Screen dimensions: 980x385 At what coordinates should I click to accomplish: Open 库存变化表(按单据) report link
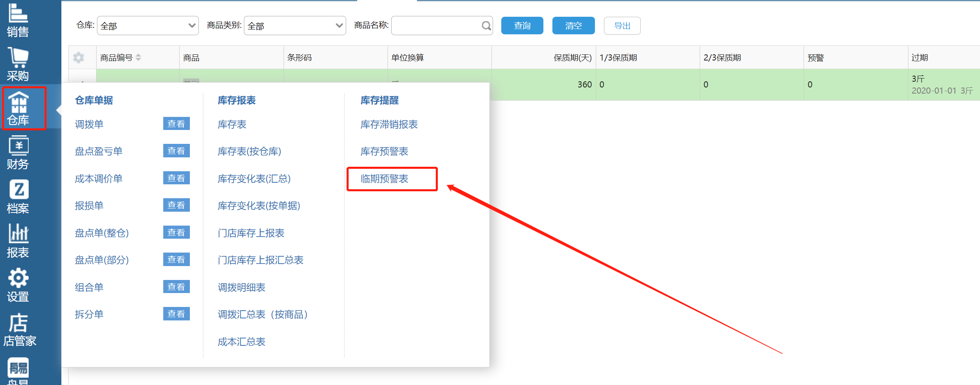point(259,206)
